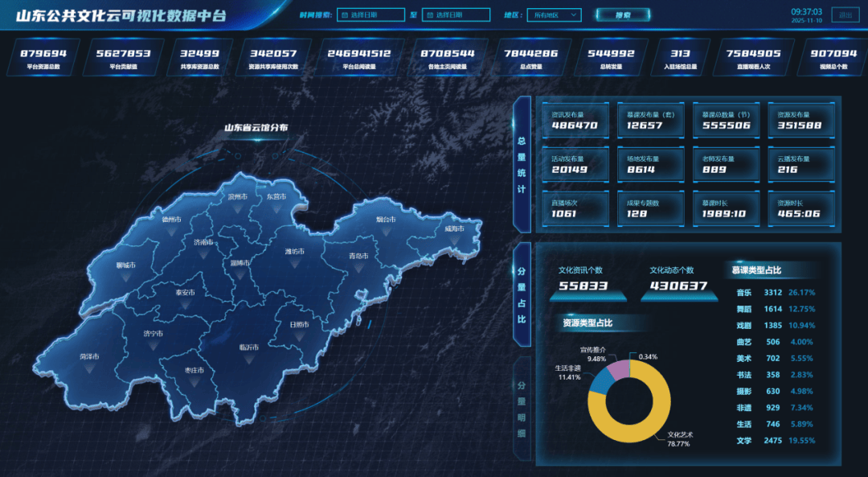Select the 德州市 map marker
This screenshot has width=868, height=477.
[x=171, y=228]
